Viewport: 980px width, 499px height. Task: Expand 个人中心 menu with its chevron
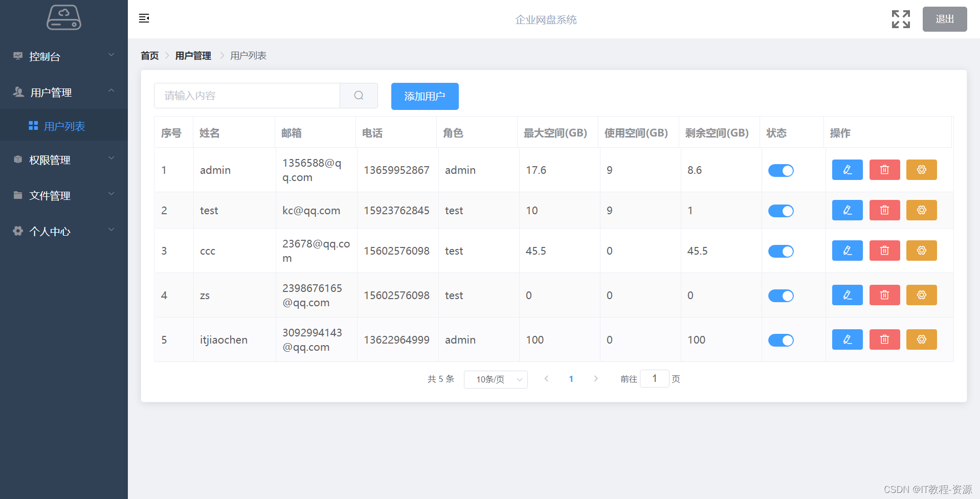[111, 230]
